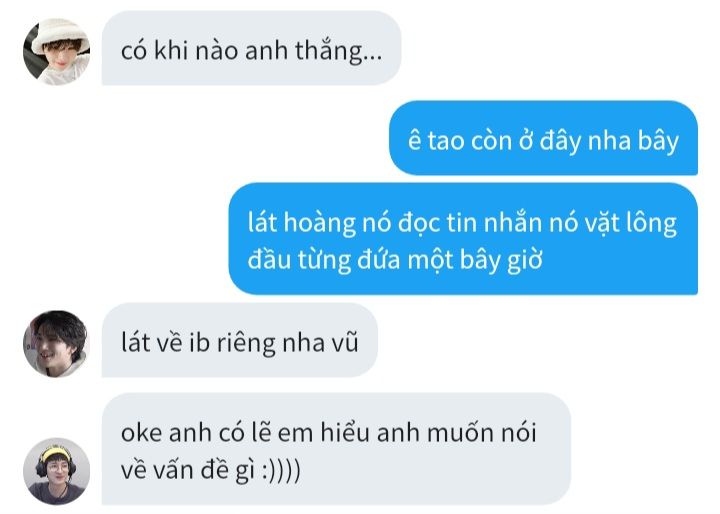Select the message "có khi nào anh thắng..."
Viewport: 720px width, 514px height.
coord(251,48)
